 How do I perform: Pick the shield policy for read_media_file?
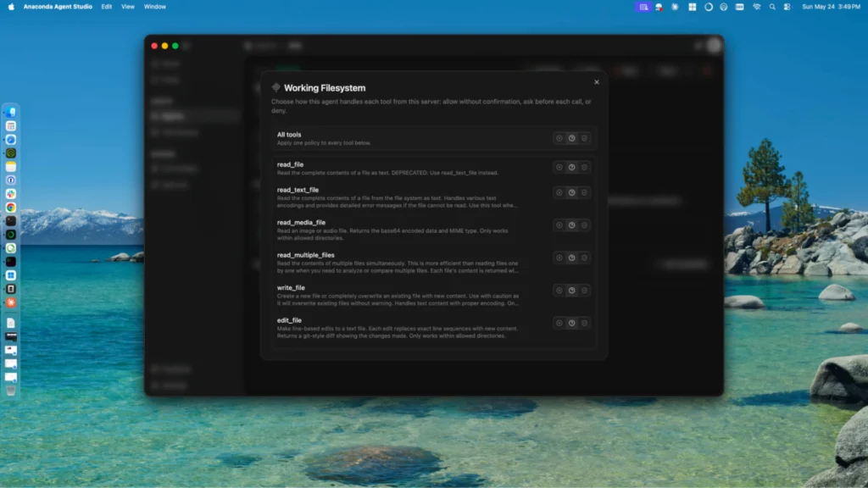pos(584,225)
